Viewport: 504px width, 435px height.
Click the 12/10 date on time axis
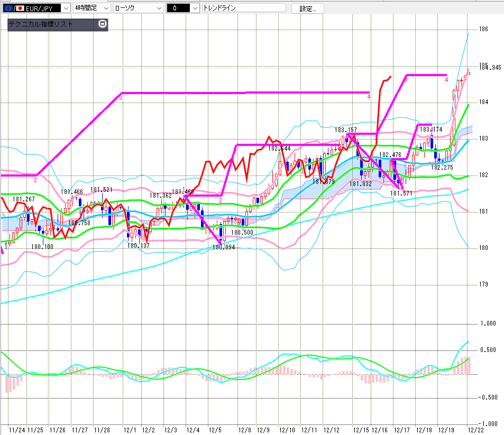point(287,430)
